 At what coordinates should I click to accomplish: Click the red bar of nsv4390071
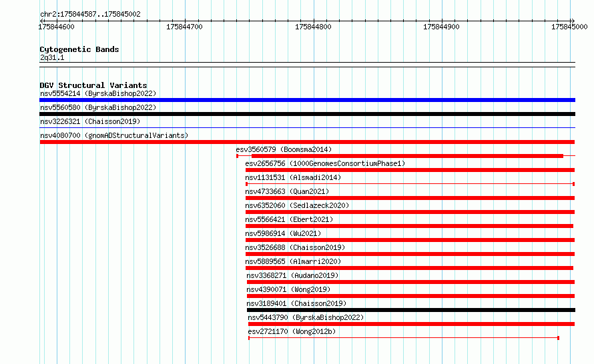tap(411, 296)
